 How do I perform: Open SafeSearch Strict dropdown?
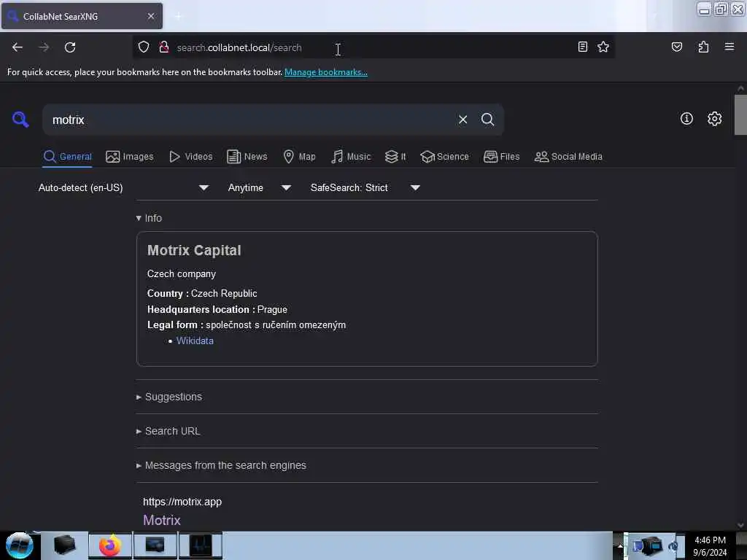(365, 187)
